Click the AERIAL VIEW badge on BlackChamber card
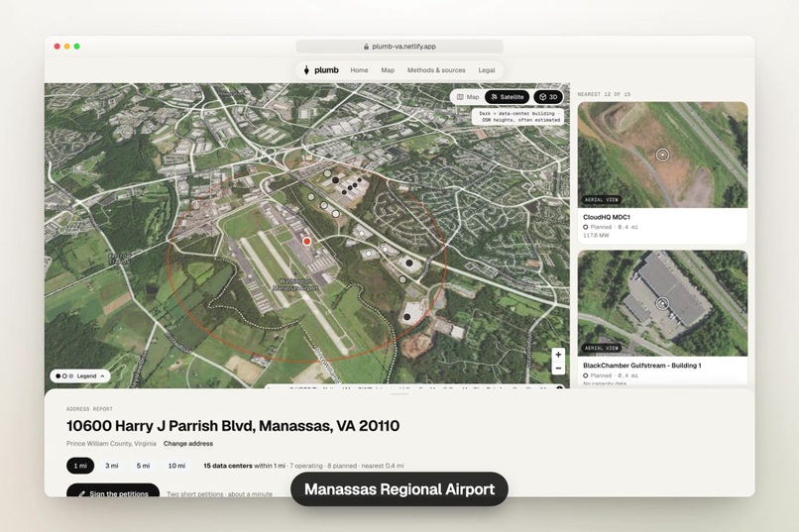Screen dimensions: 799x532 coord(602,348)
